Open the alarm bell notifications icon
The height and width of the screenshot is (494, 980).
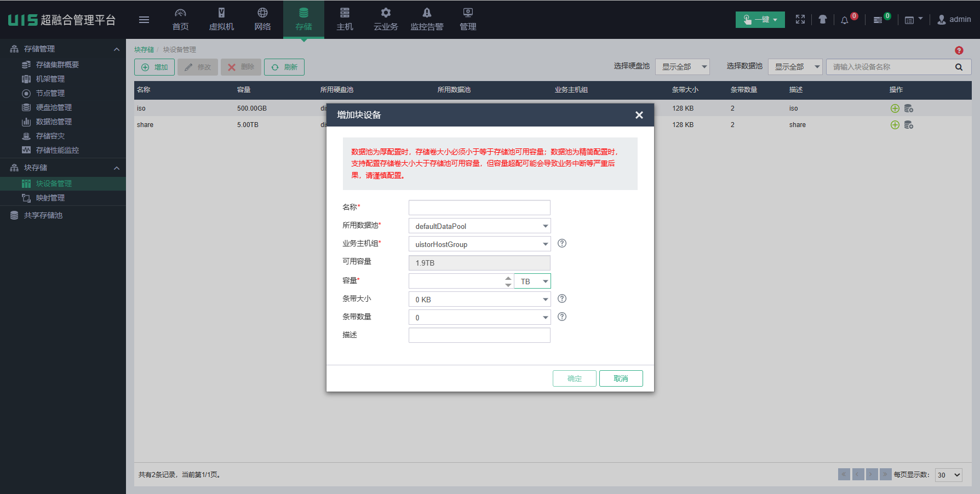point(845,20)
